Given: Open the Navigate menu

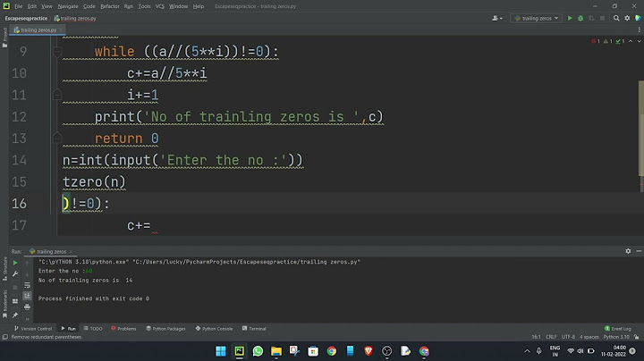Looking at the screenshot, I should [68, 6].
